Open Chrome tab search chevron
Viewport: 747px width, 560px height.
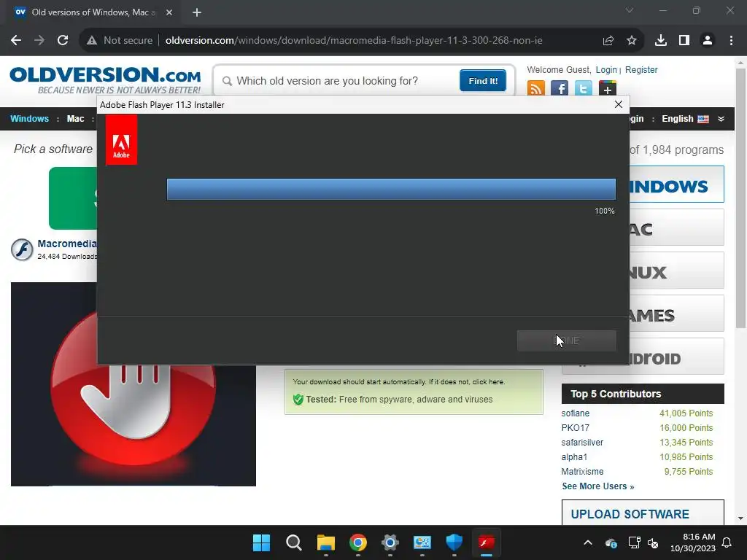pos(630,10)
